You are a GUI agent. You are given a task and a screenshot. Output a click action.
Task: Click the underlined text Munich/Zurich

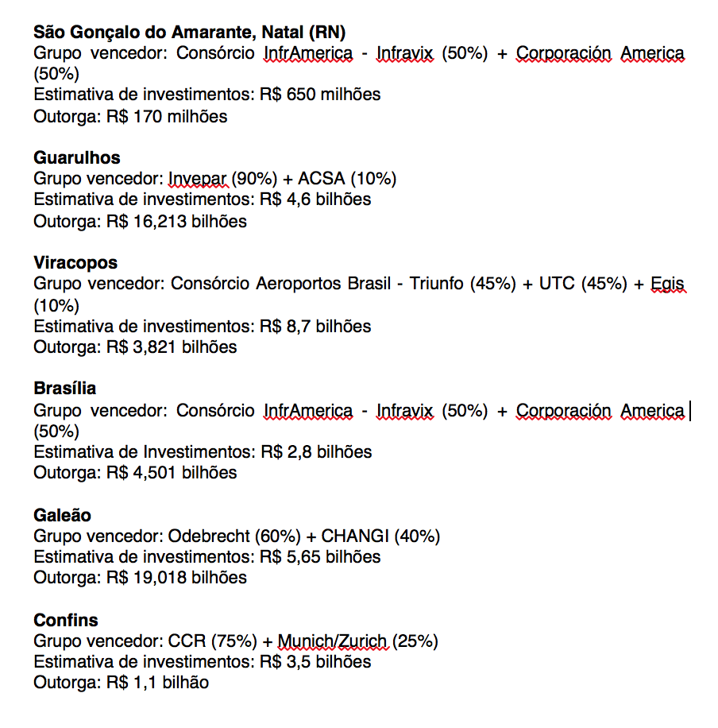tap(332, 641)
